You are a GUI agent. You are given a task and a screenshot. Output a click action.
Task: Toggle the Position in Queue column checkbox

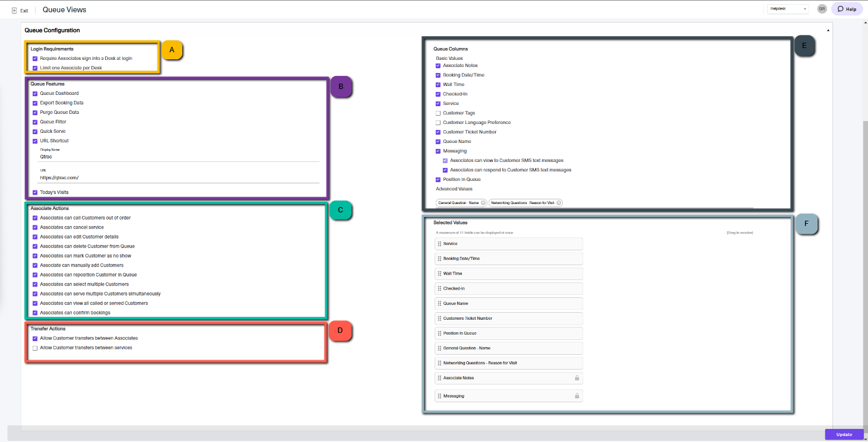click(x=438, y=179)
